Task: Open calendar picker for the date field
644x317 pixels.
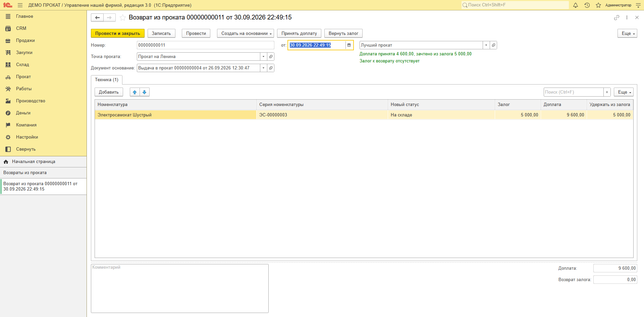Action: tap(349, 45)
